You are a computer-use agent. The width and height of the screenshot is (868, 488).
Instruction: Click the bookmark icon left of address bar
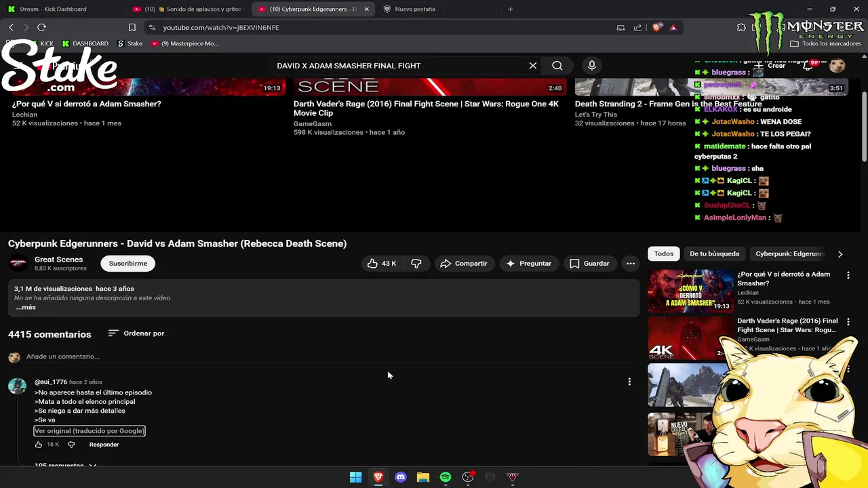point(132,28)
